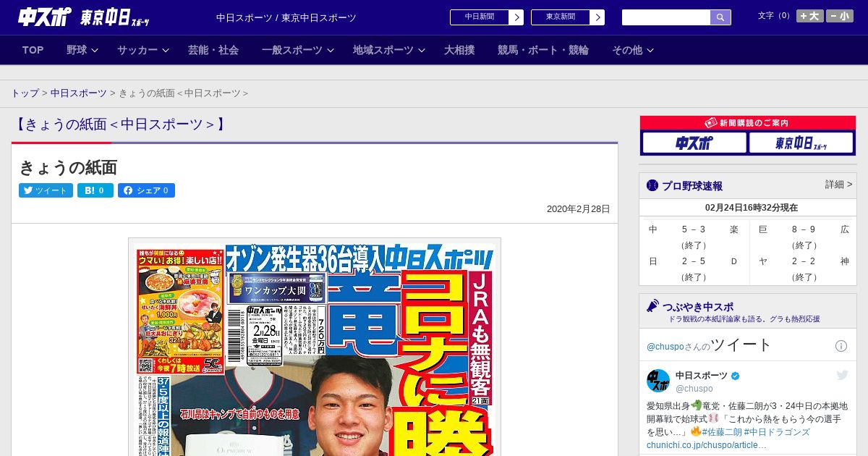Click 東京中日スポーツ subscription banner button
The height and width of the screenshot is (456, 868).
click(x=801, y=143)
